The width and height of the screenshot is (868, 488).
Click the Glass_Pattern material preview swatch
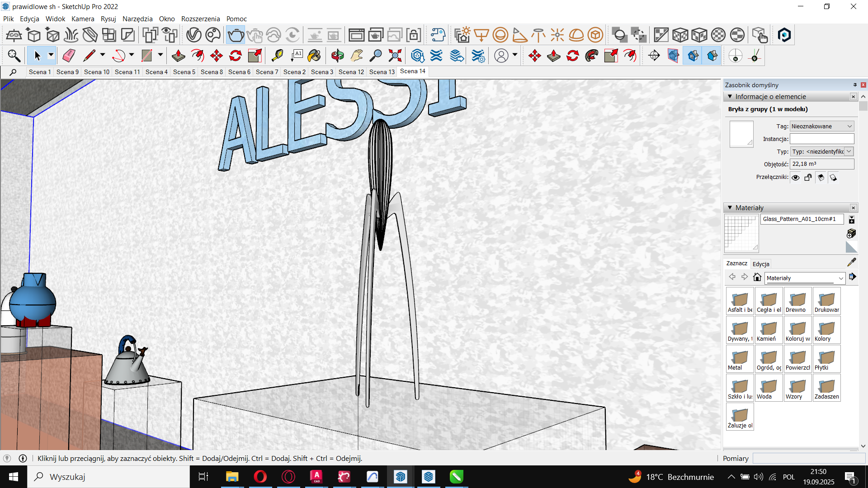pos(741,233)
